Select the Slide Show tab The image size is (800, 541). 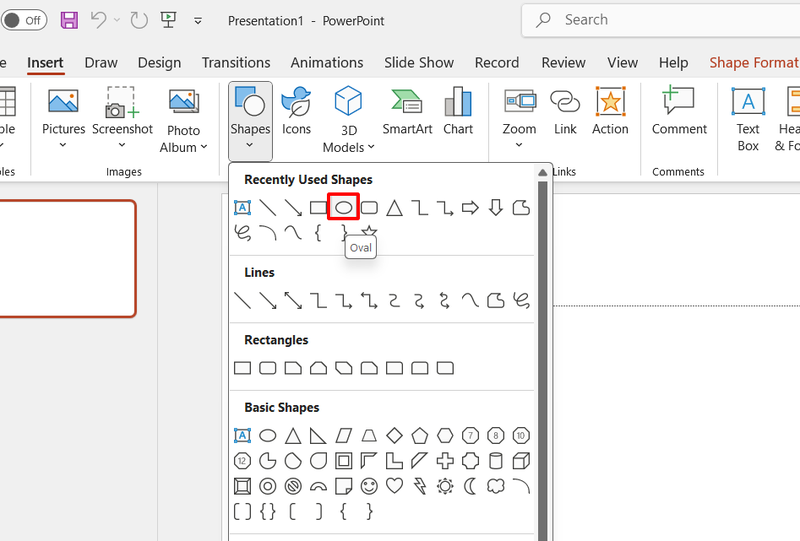click(x=419, y=63)
